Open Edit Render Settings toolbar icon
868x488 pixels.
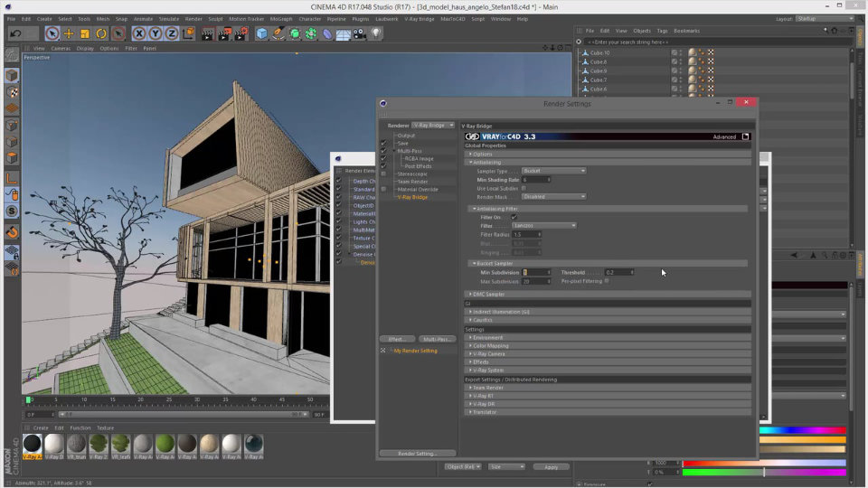click(241, 33)
